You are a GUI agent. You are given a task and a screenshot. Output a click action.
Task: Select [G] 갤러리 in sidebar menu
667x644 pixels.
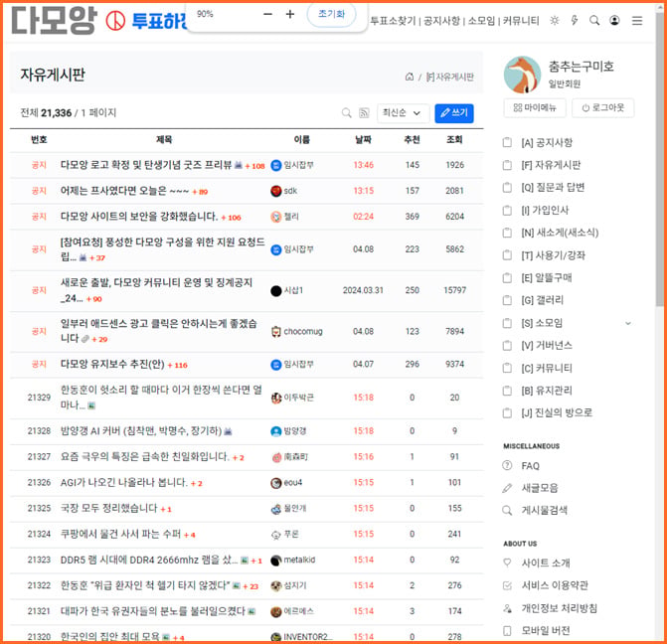point(542,300)
